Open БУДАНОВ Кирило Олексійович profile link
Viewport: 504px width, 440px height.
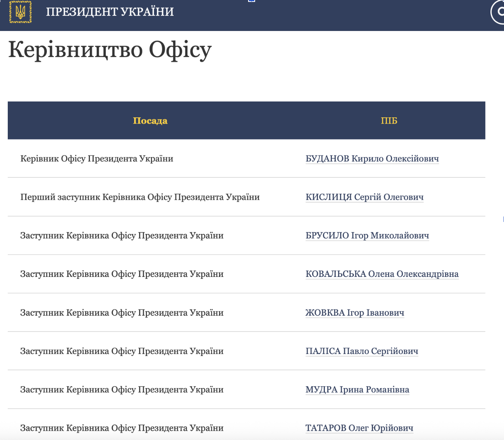point(372,159)
